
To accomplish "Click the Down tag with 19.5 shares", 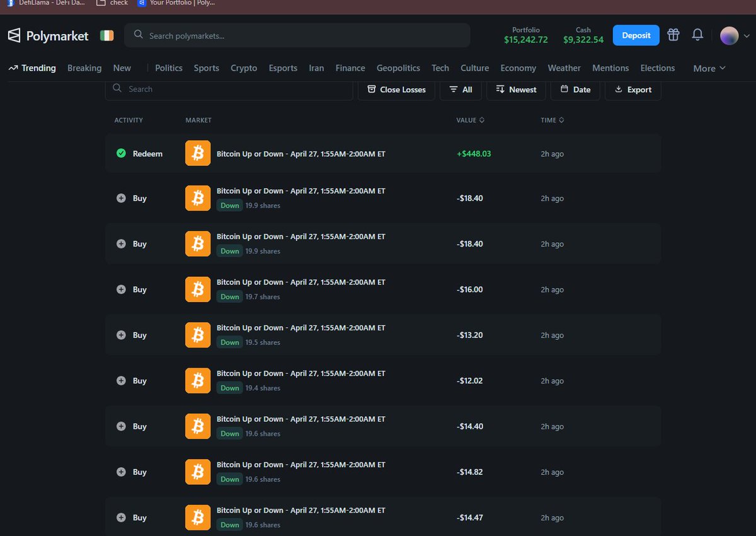I will [229, 342].
